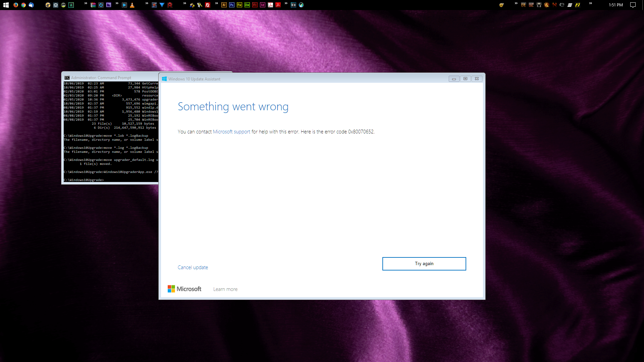Click the Microsoft logo in the footer
The height and width of the screenshot is (362, 644).
point(184,289)
